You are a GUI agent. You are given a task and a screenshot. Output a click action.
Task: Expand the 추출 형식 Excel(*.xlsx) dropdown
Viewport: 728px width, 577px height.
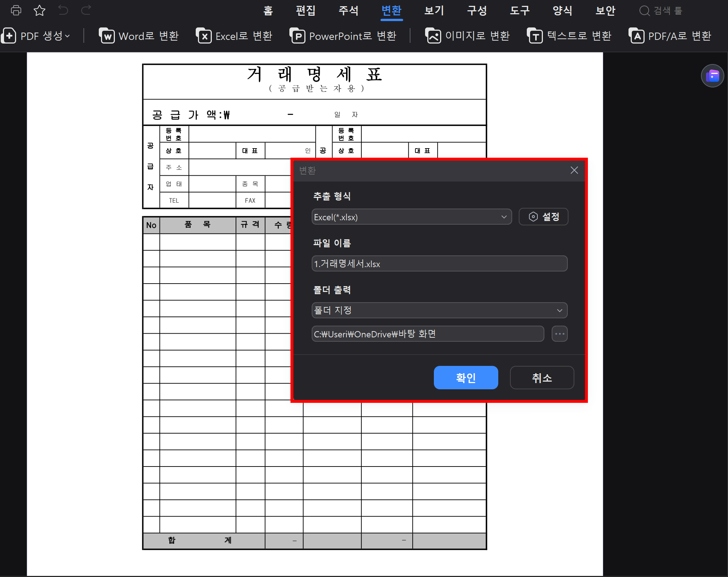tap(412, 217)
